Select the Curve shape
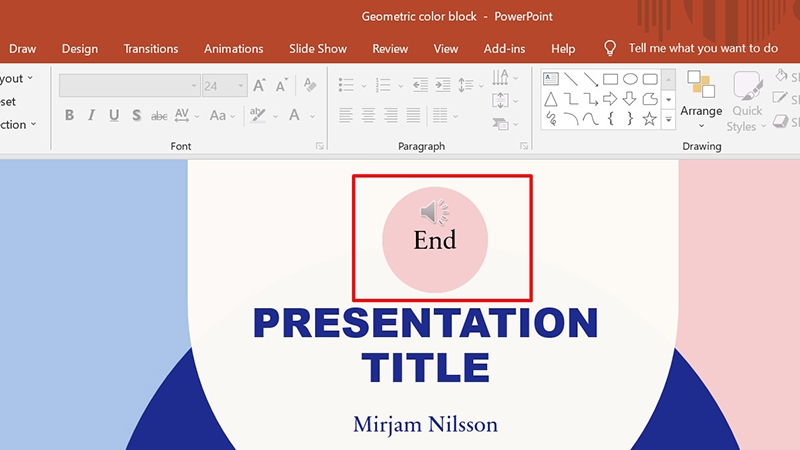This screenshot has width=800, height=450. click(591, 119)
